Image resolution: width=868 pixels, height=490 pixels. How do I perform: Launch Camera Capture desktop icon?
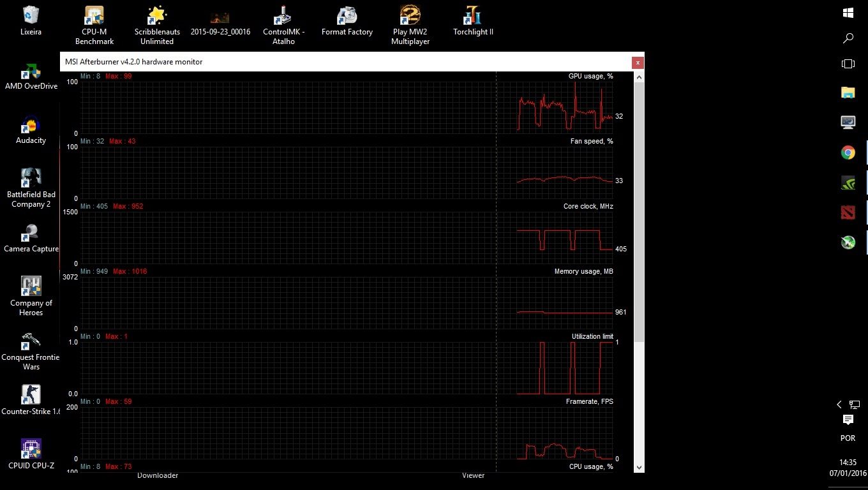click(31, 239)
